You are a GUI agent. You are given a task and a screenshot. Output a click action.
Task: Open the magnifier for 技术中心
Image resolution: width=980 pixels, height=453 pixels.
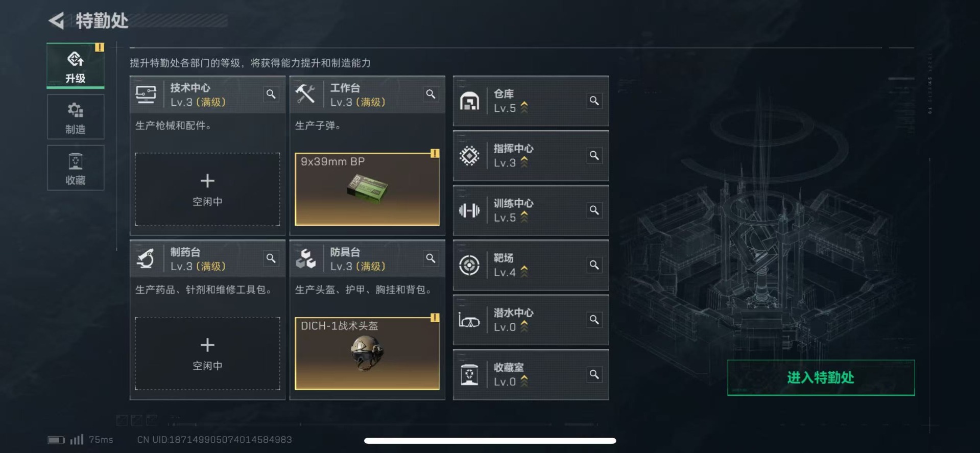click(x=271, y=94)
